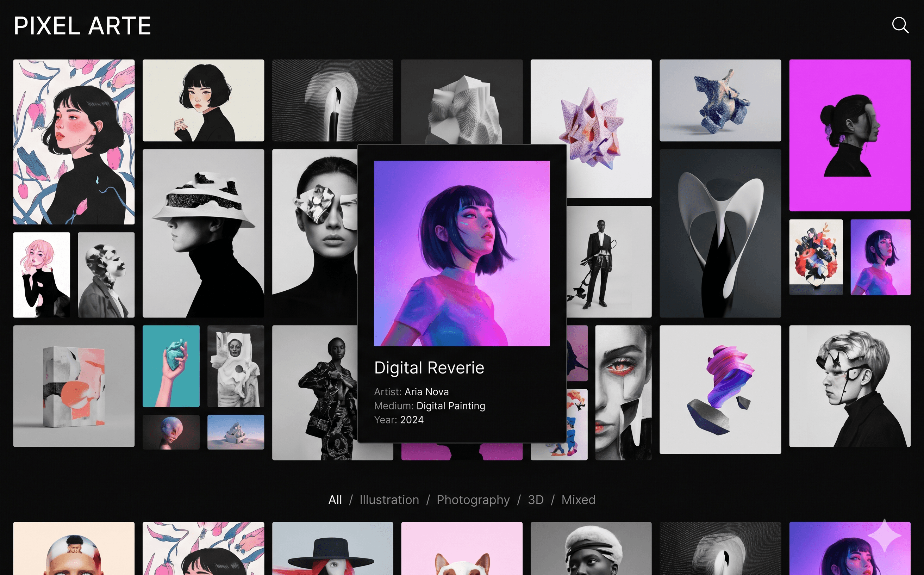
Task: Open the painted cube with orange shapes
Action: pyautogui.click(x=74, y=386)
